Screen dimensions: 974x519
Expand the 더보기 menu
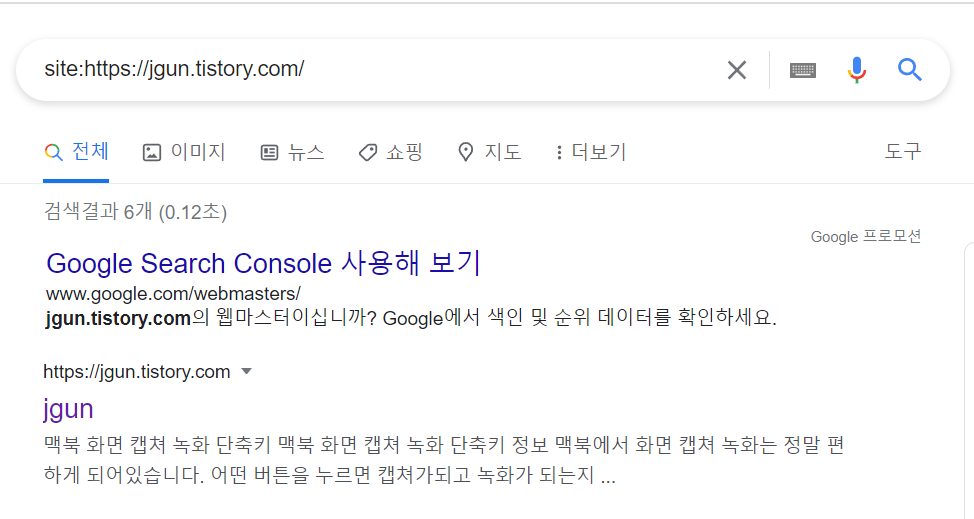591,152
